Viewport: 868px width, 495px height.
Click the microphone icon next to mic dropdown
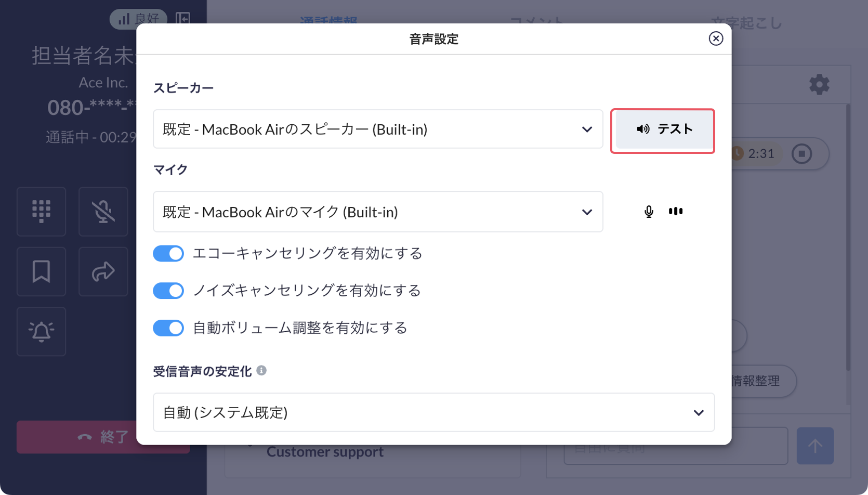[649, 212]
